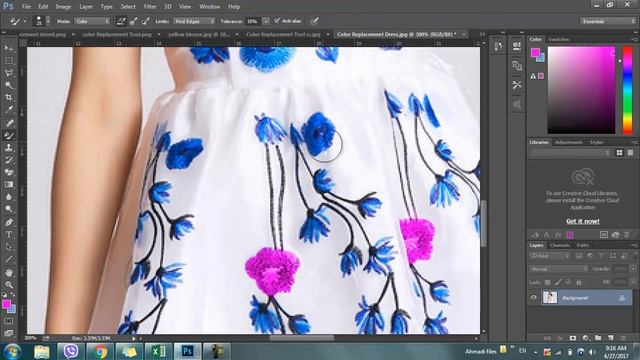Open the tool preset picker arrow

click(x=24, y=21)
